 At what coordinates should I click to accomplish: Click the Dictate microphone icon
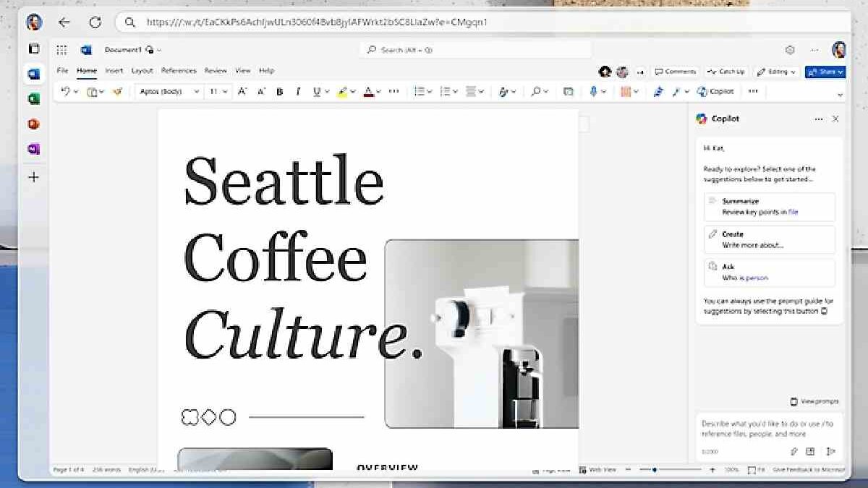pyautogui.click(x=593, y=92)
